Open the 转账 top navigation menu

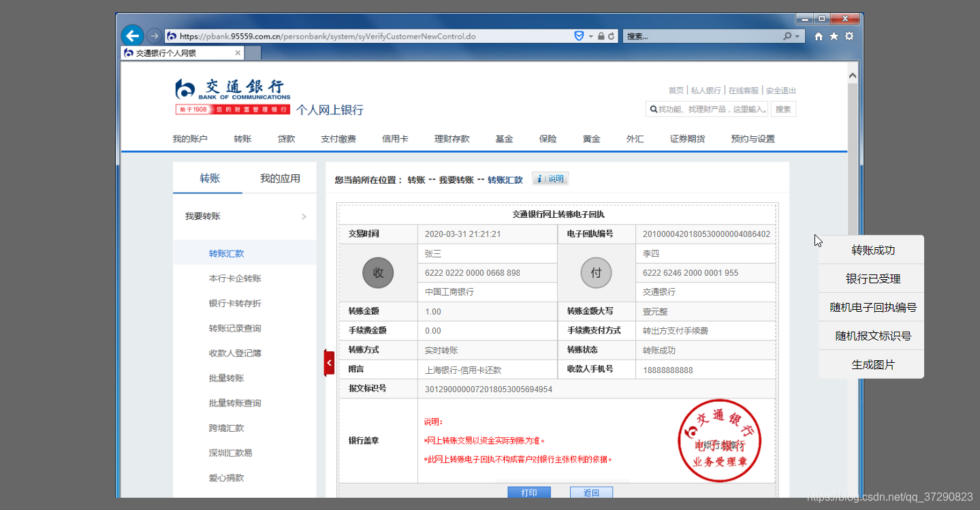[242, 139]
